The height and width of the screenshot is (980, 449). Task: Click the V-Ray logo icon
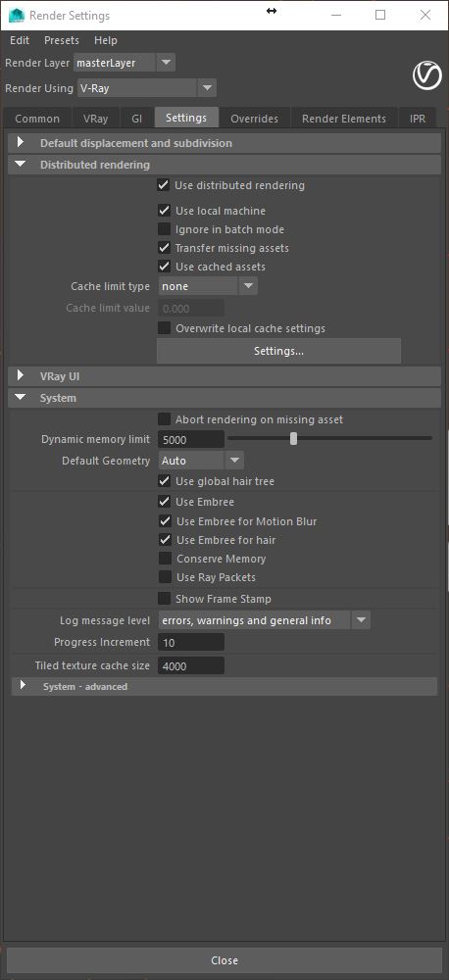427,76
